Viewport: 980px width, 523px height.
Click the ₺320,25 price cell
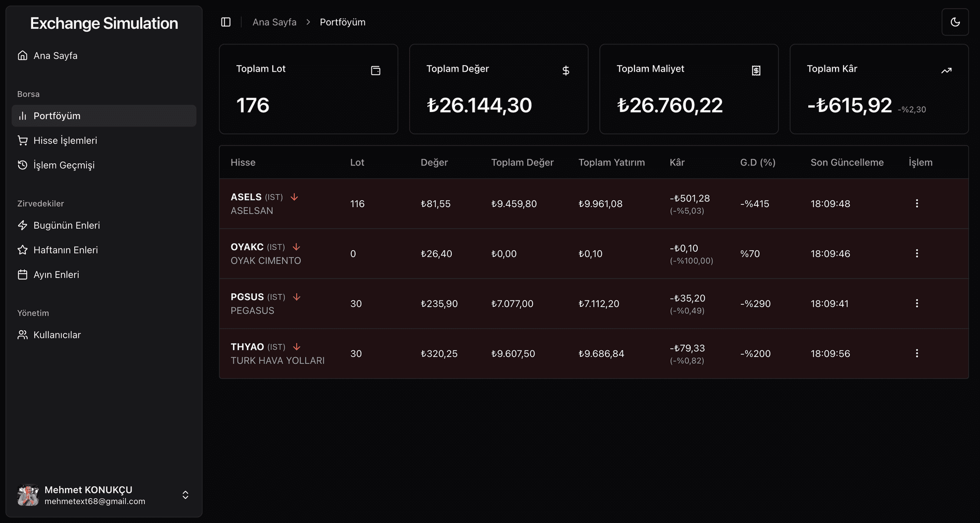(439, 354)
